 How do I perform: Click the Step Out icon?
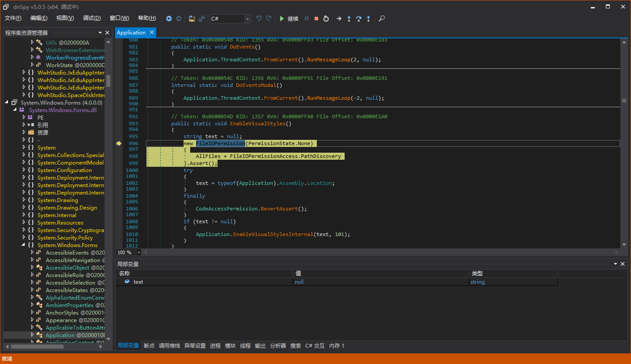point(368,19)
